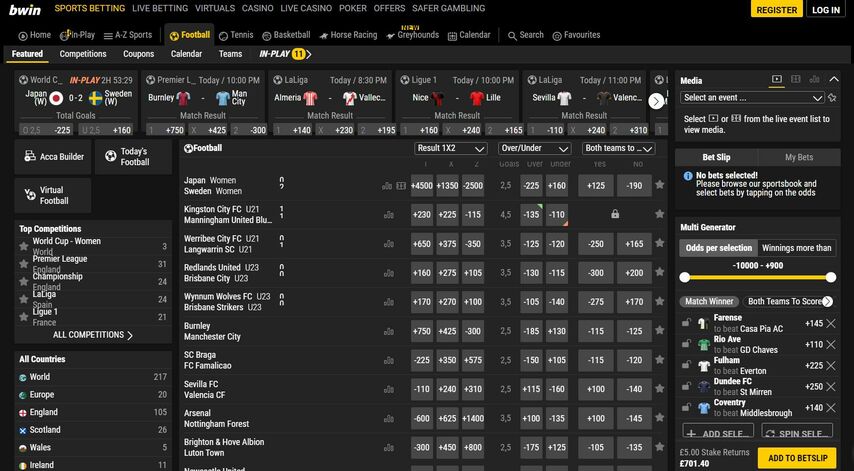Open the IN-PLAY 11 sub-tab

285,54
